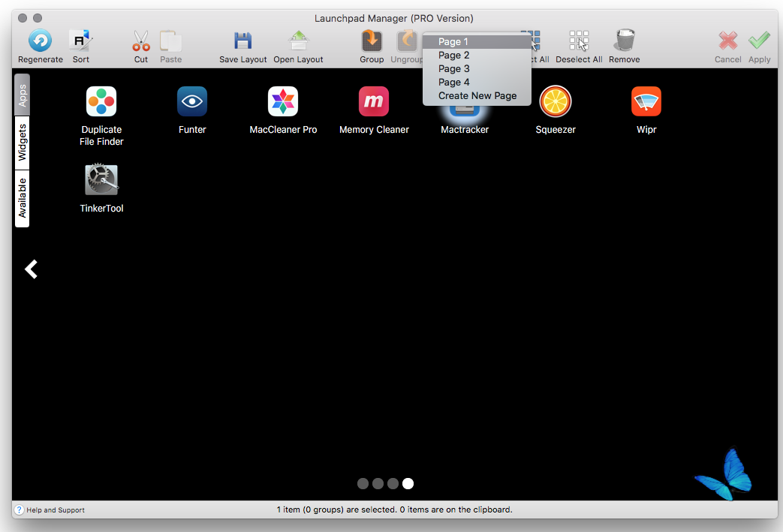Switch to the Available side tab
This screenshot has width=783, height=532.
tap(23, 199)
